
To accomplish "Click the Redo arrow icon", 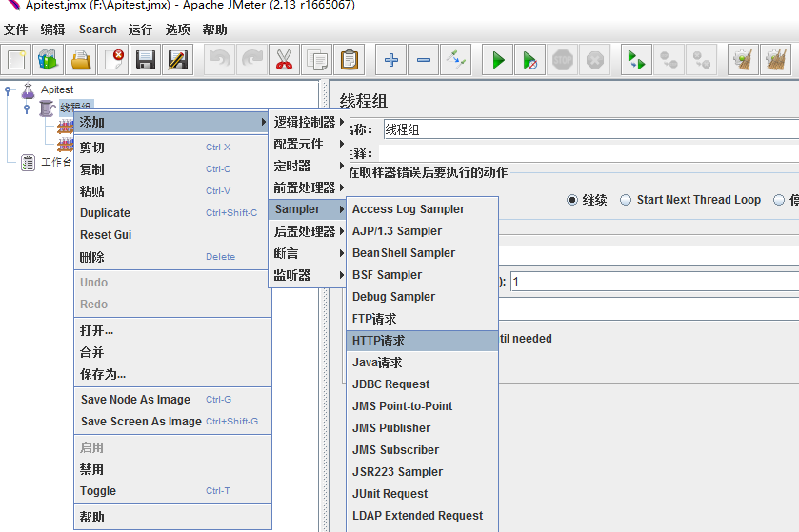I will tap(252, 60).
